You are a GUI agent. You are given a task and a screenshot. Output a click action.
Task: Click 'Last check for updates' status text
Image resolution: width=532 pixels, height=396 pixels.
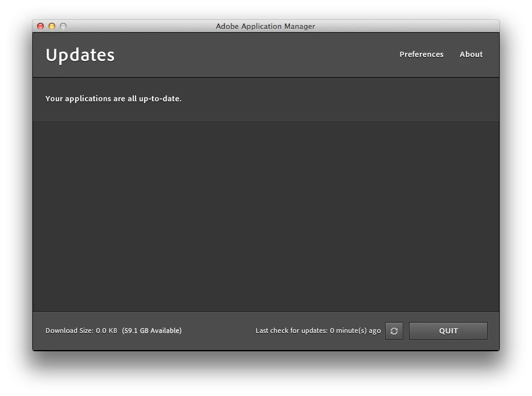[x=318, y=331]
